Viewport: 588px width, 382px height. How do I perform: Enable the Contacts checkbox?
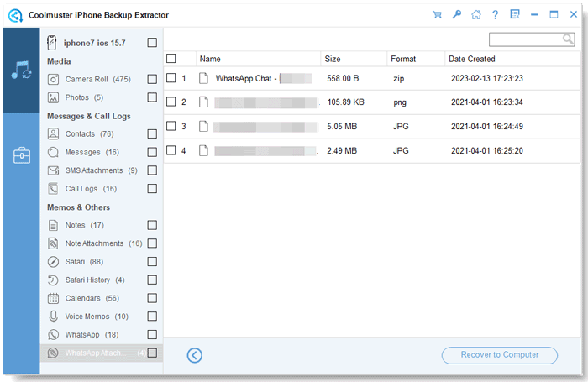[152, 133]
